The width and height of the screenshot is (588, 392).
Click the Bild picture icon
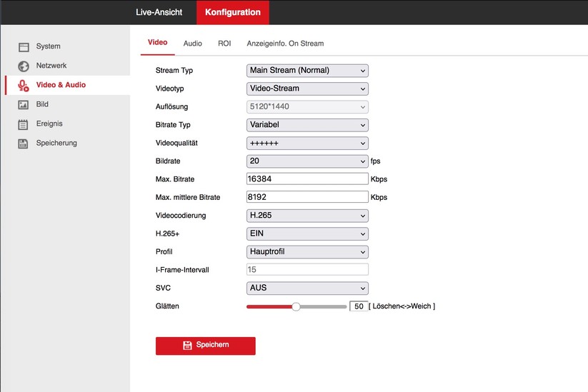[24, 105]
